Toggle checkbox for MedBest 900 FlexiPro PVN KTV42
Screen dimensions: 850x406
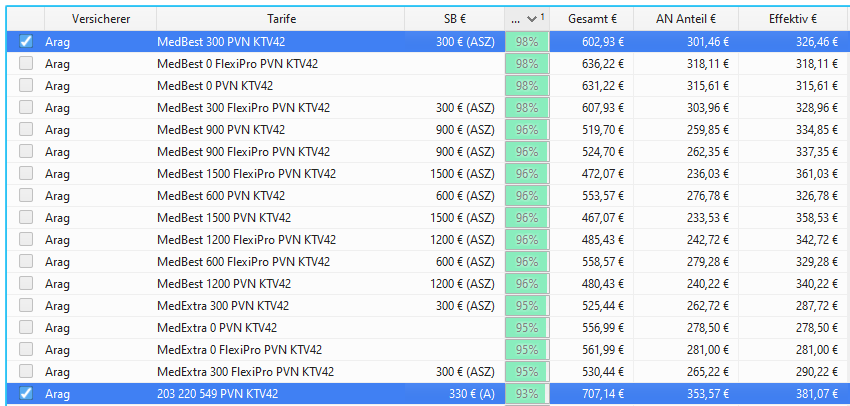point(25,151)
